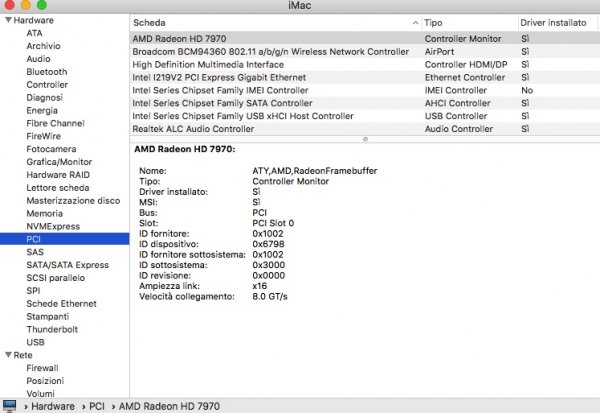
Task: Collapse the Rete section disclosure triangle
Action: 8,354
